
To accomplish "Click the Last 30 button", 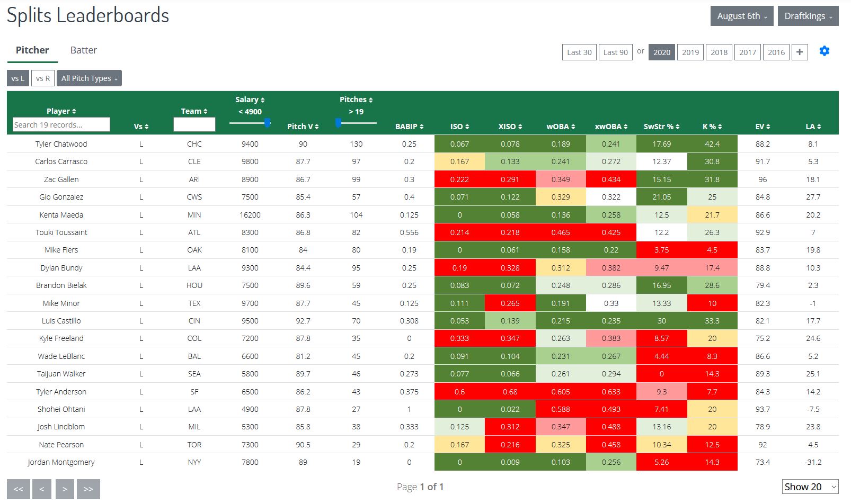I will point(579,52).
